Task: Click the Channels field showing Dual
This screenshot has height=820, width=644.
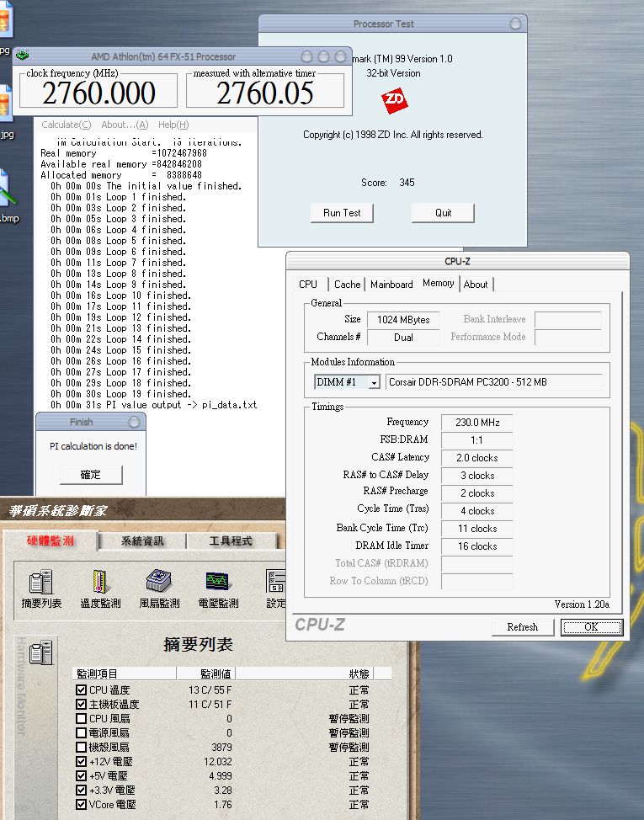Action: [403, 338]
